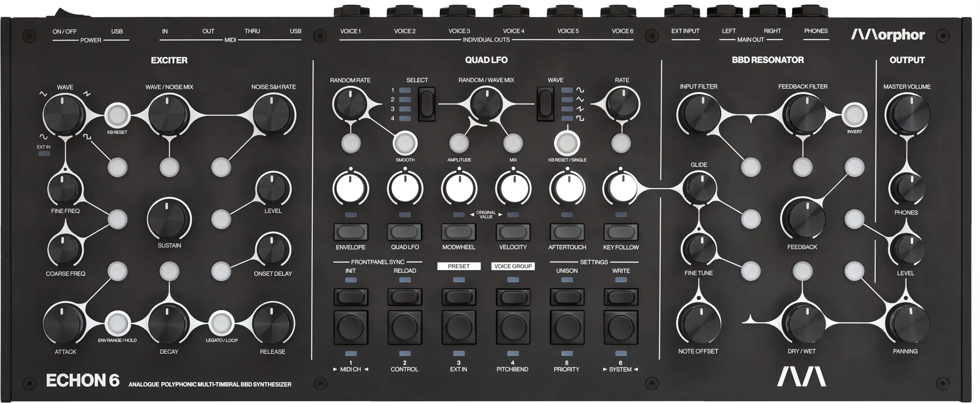This screenshot has width=980, height=403.
Task: Click the SUSTAIN knob
Action: [168, 219]
